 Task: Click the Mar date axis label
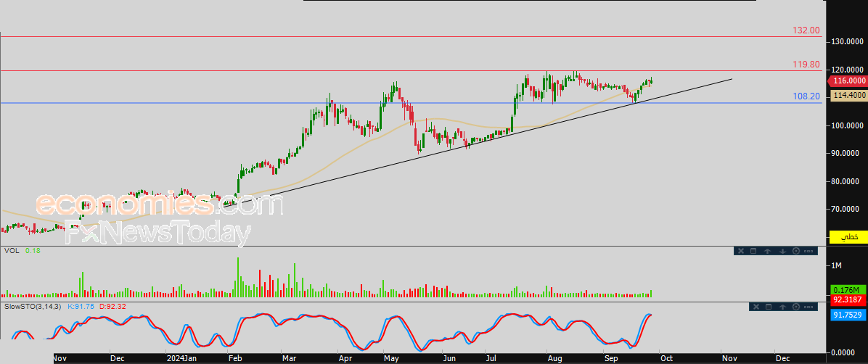coord(289,358)
